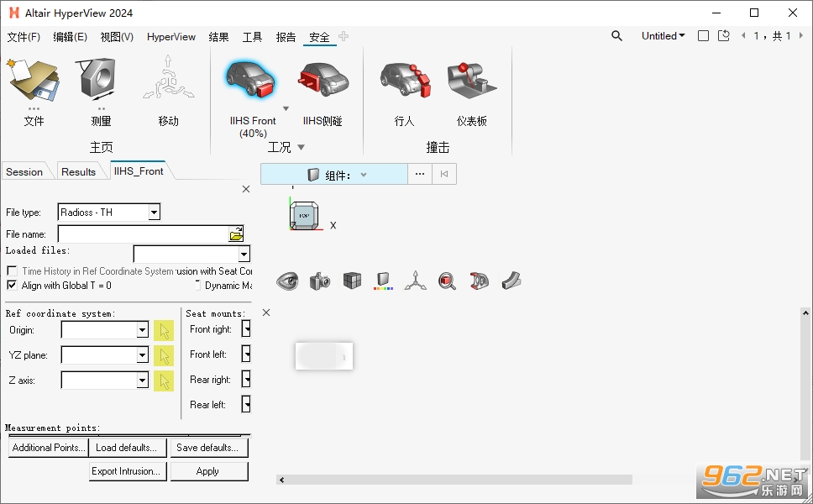
Task: Open the Untitled session dropdown
Action: pos(664,36)
